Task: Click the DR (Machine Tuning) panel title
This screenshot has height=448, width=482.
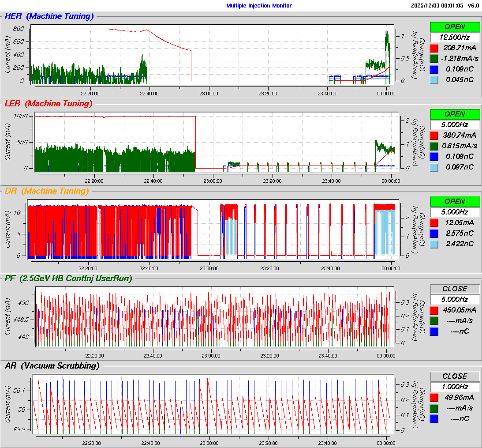Action: (46, 191)
